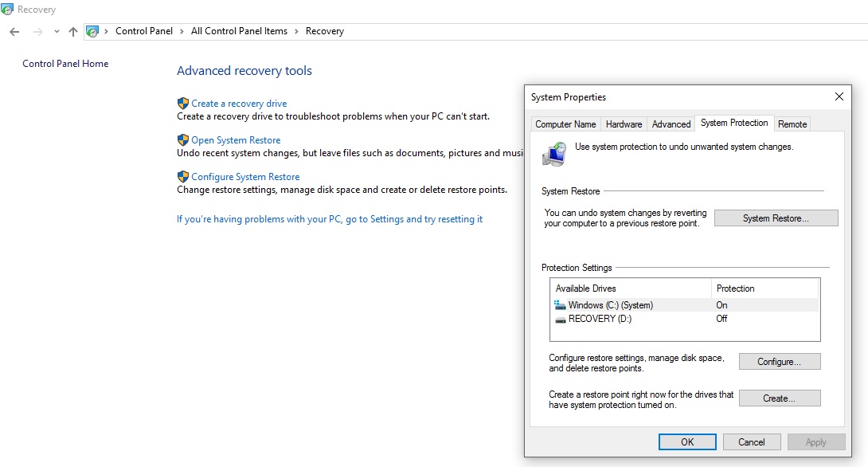Open the recent locations dropdown chevron
868x467 pixels.
click(x=57, y=32)
